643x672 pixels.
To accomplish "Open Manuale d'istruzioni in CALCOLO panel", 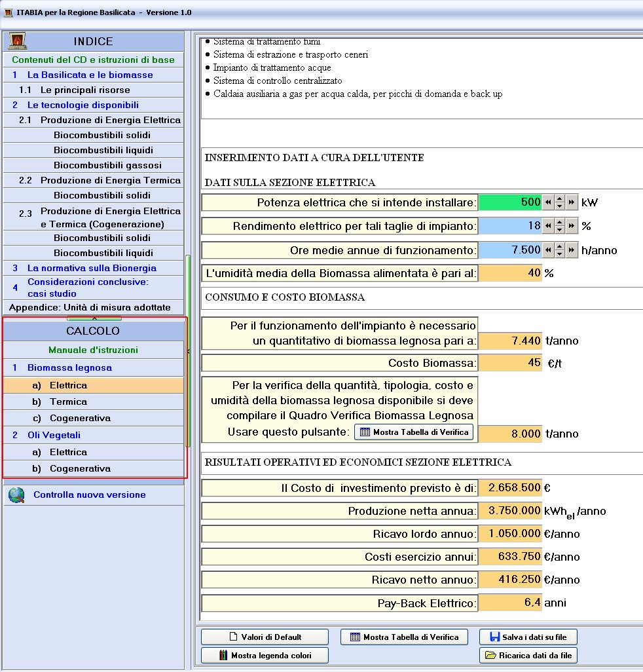I will pyautogui.click(x=94, y=350).
